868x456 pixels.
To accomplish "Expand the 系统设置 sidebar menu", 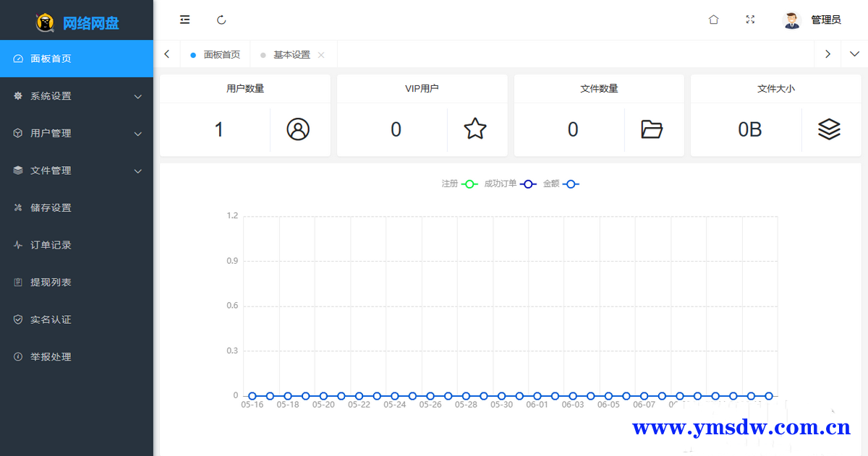I will coord(77,96).
